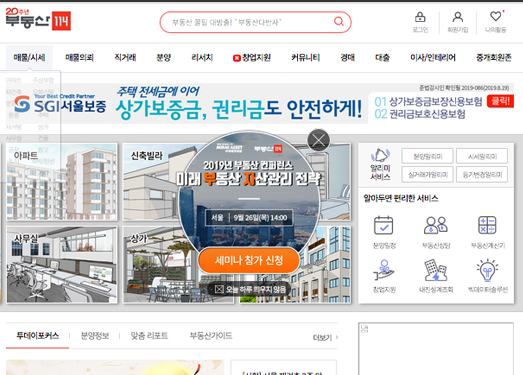
Task: Open the 커뮤니티 menu
Action: 306,57
